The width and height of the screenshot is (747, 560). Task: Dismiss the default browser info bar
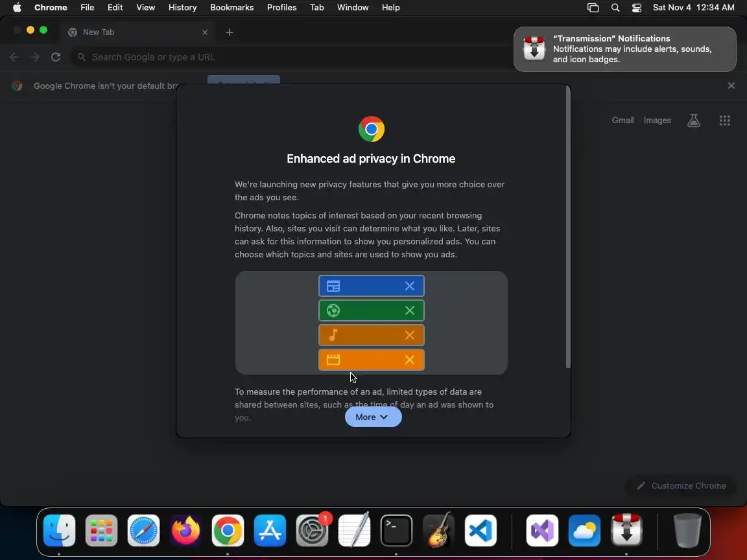[731, 86]
